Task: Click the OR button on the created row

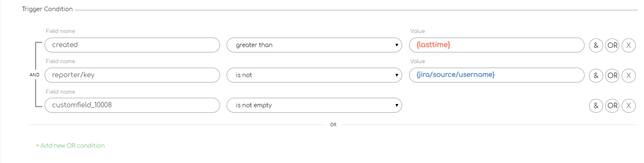Action: click(x=612, y=45)
